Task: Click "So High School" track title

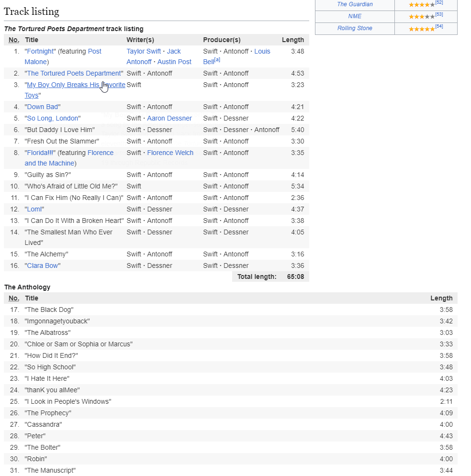Action: coord(50,367)
